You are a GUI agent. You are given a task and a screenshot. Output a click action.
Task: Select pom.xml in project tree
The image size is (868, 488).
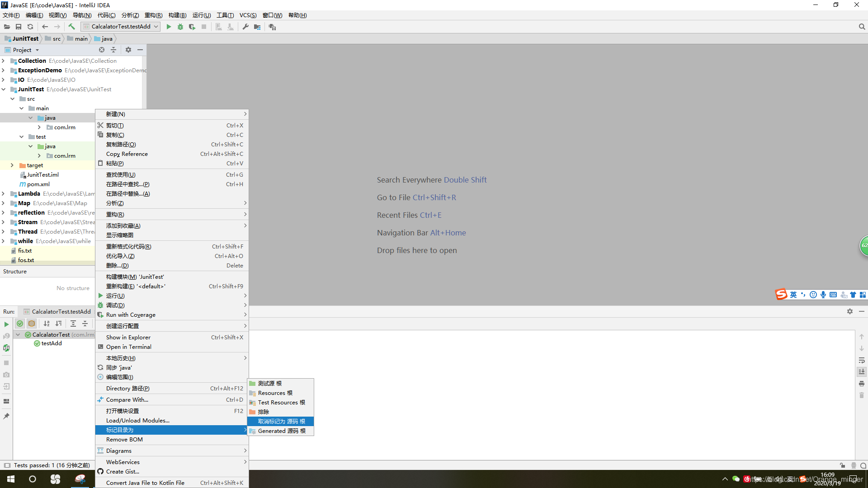coord(38,184)
